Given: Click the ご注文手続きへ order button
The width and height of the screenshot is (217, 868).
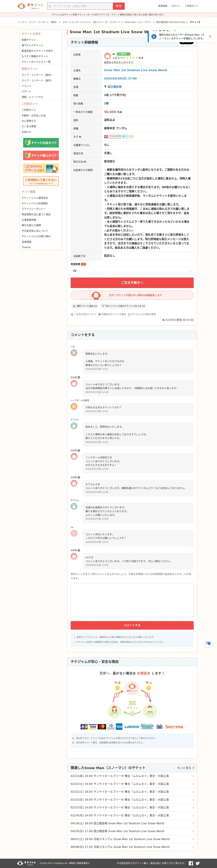Looking at the screenshot, I should coord(132,283).
